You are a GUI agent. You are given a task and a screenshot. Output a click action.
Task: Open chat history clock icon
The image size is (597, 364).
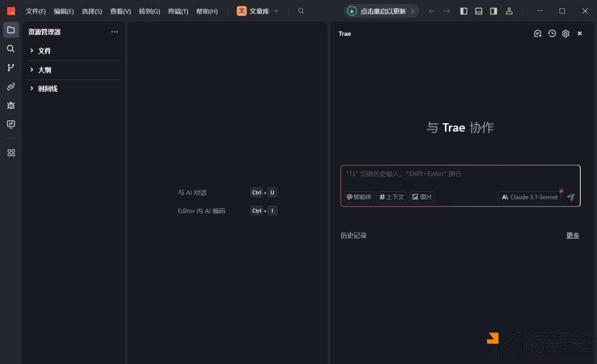click(552, 34)
